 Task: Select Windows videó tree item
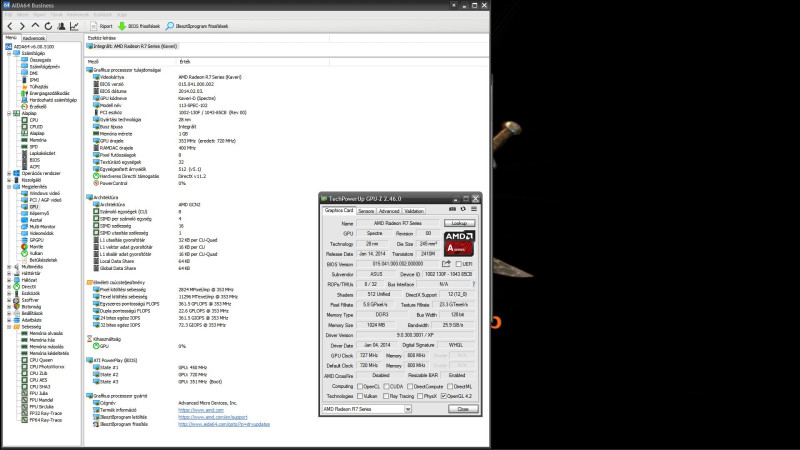(x=44, y=193)
